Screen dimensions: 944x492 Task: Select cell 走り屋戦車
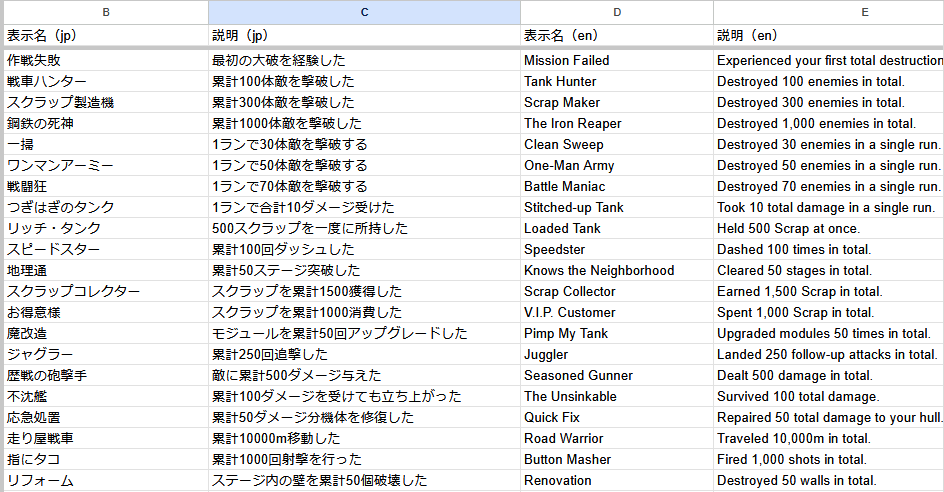106,439
